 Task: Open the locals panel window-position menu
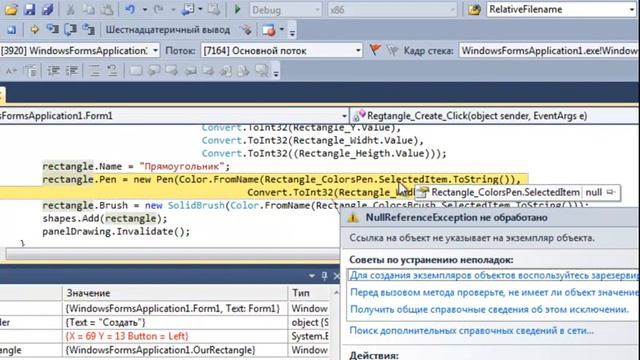tap(312, 276)
